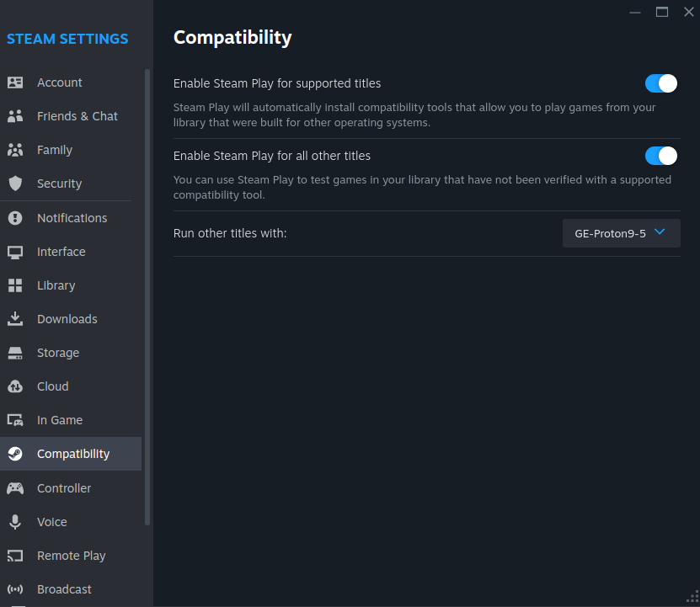Select the Family settings tab

point(55,150)
